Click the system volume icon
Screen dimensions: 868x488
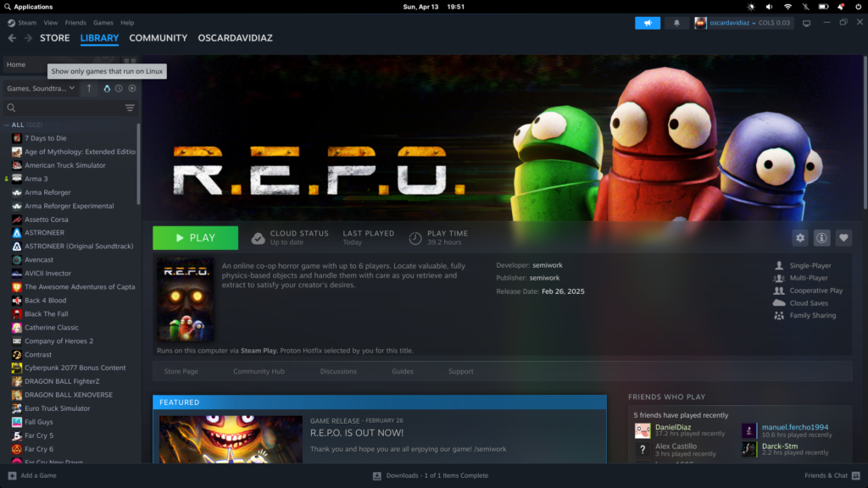click(769, 7)
